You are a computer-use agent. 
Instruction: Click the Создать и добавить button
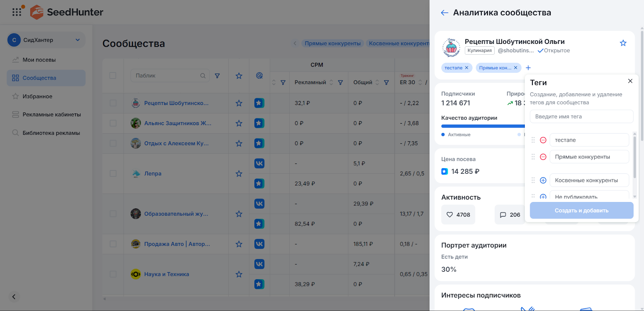tap(581, 210)
